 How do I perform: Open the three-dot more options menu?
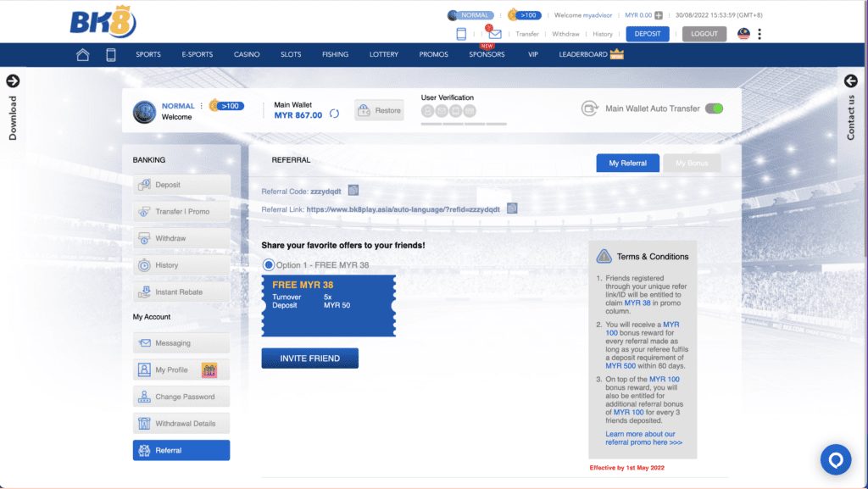click(759, 34)
